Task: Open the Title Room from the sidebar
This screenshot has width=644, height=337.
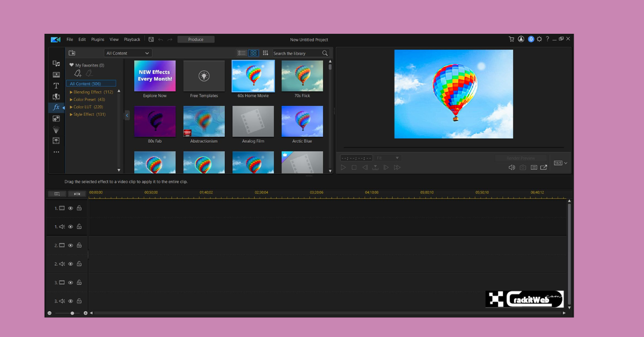Action: [56, 85]
